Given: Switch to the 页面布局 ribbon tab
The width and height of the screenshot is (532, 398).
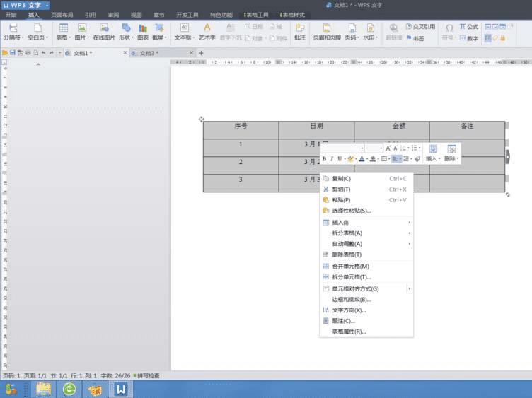Looking at the screenshot, I should pos(62,15).
